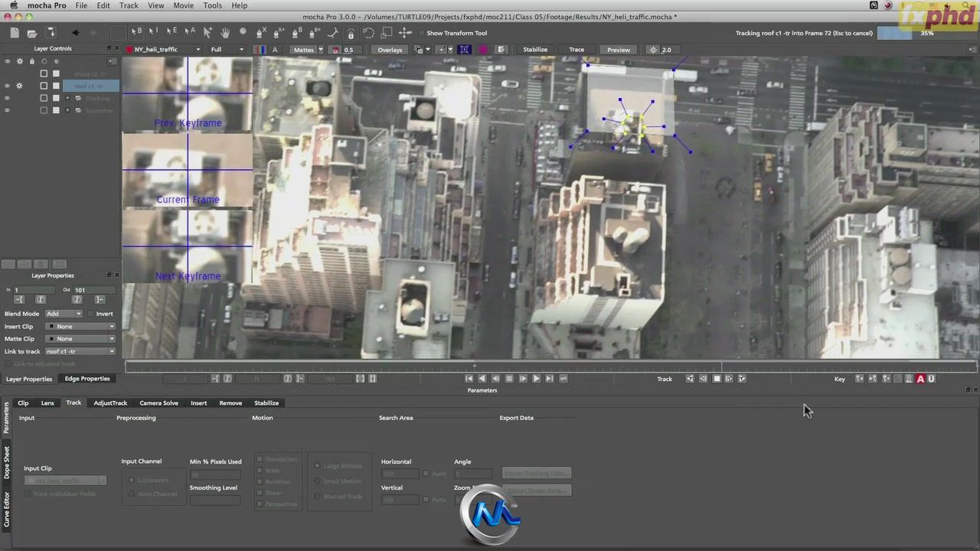Viewport: 980px width, 551px height.
Task: Open the Matte Clip dropdown
Action: point(80,339)
